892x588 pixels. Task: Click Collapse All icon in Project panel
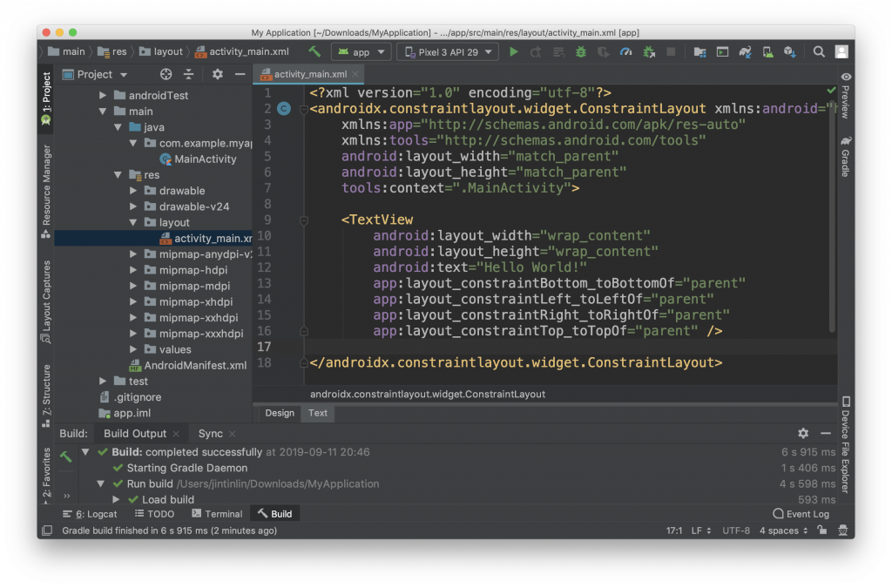[188, 74]
